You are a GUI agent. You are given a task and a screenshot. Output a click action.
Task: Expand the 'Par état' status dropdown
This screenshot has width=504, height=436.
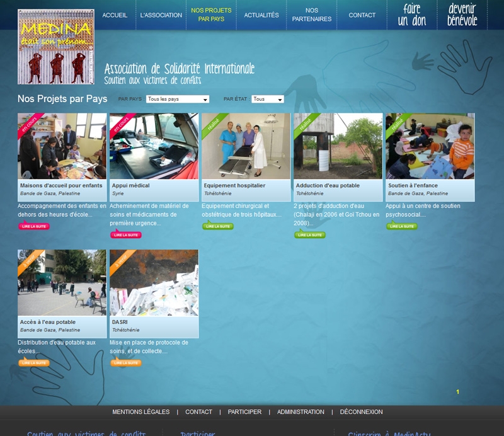tap(267, 100)
